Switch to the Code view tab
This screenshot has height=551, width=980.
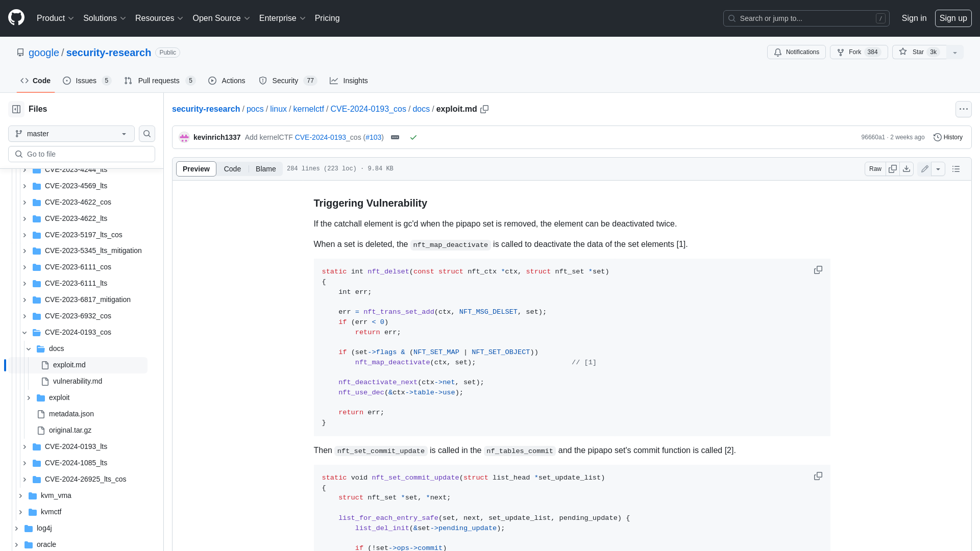pyautogui.click(x=232, y=169)
